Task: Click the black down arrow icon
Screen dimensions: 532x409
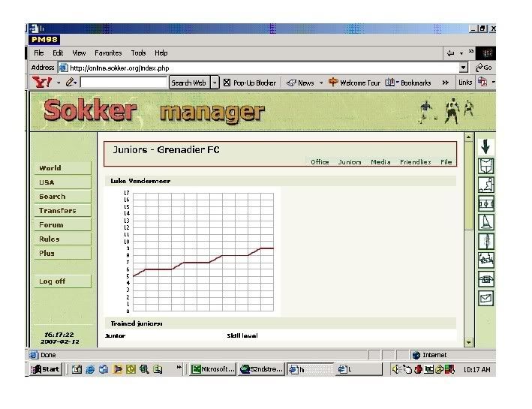Action: tap(485, 146)
